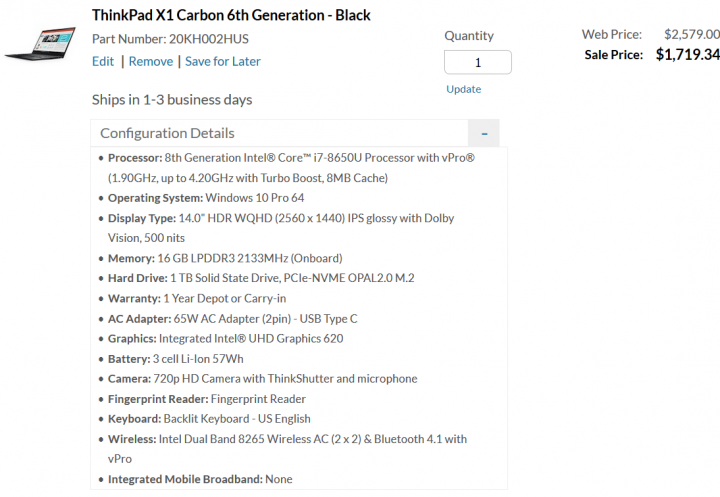
Task: Click the Hard Drive 1 TB SSD entry
Action: (x=261, y=278)
